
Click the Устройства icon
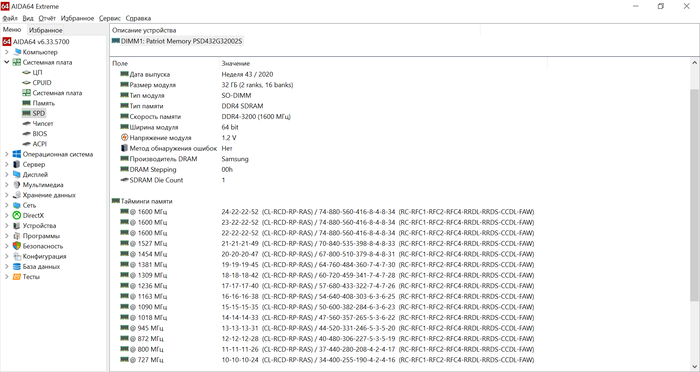17,226
